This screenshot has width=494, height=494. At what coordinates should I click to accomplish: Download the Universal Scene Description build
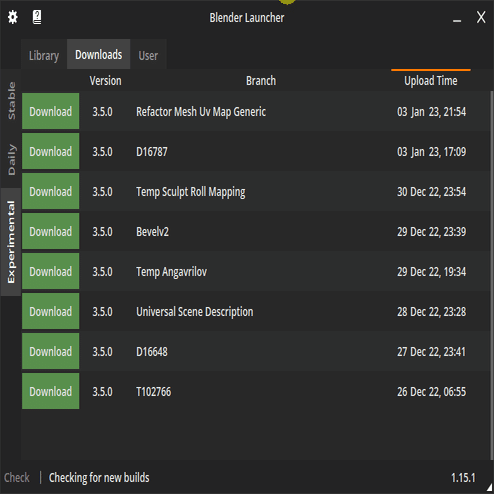[51, 311]
